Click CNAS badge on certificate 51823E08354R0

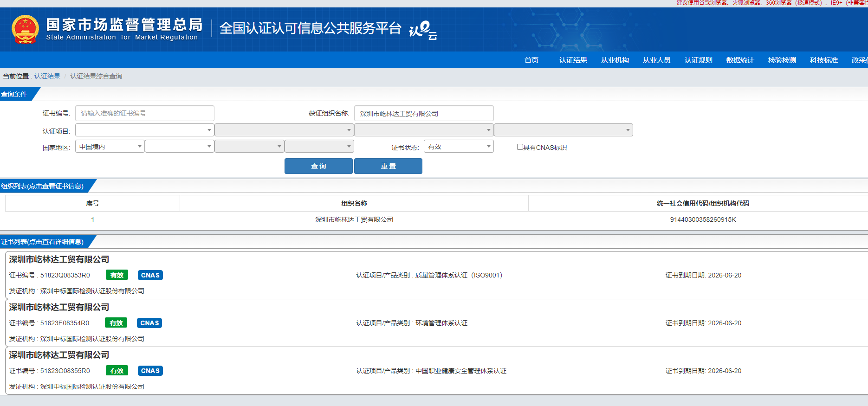point(149,323)
